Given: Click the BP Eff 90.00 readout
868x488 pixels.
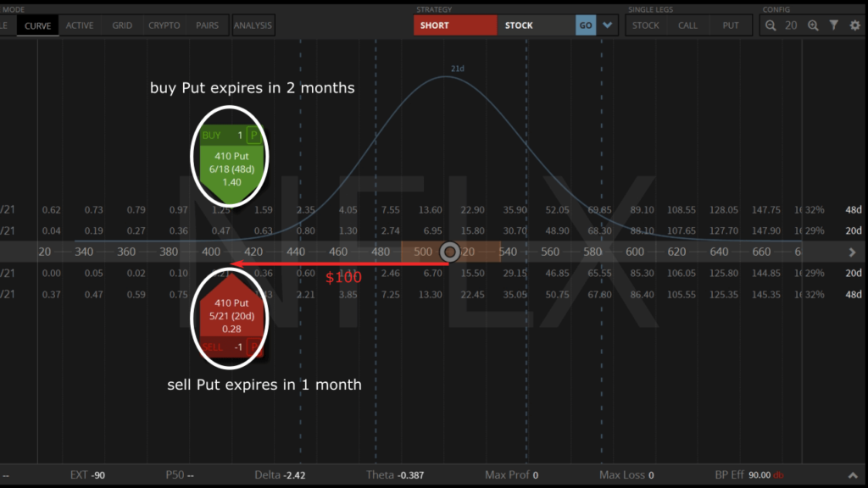Looking at the screenshot, I should coord(749,474).
